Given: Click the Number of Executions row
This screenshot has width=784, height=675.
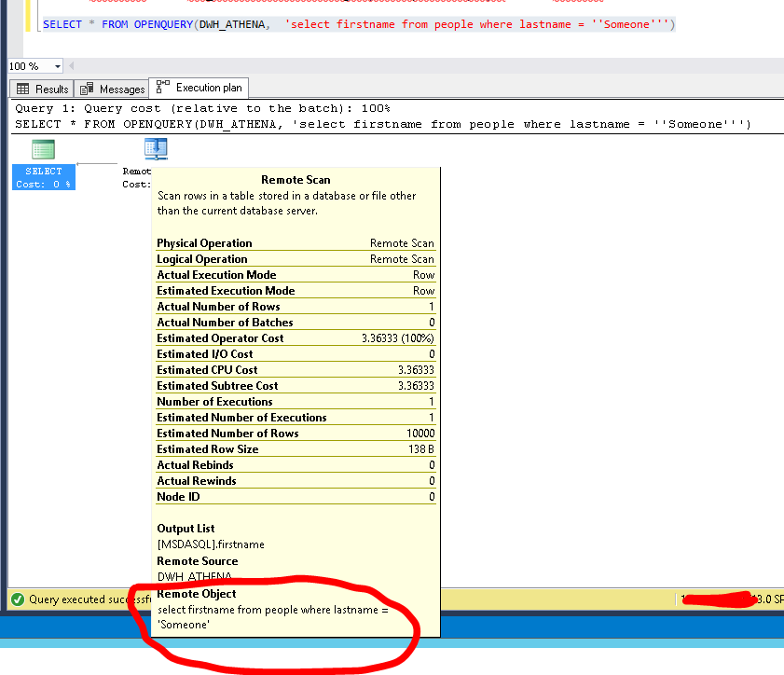Looking at the screenshot, I should pos(296,402).
